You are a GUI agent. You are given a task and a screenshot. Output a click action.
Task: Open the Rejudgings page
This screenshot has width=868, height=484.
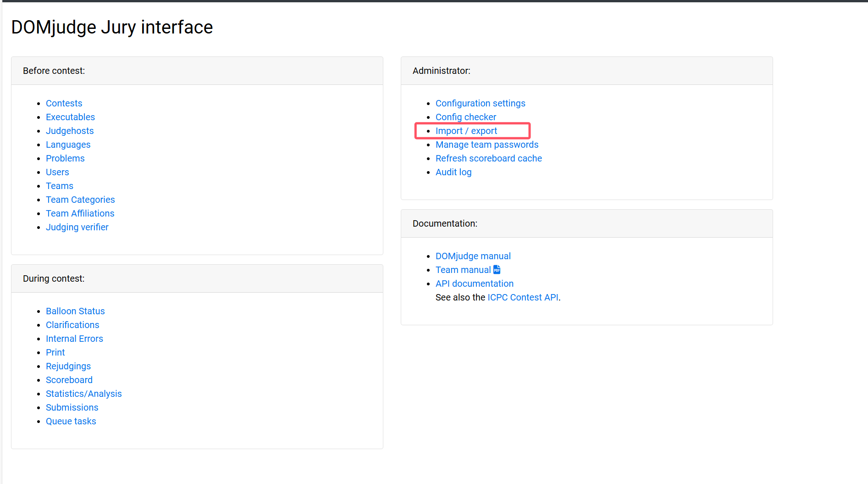click(68, 366)
